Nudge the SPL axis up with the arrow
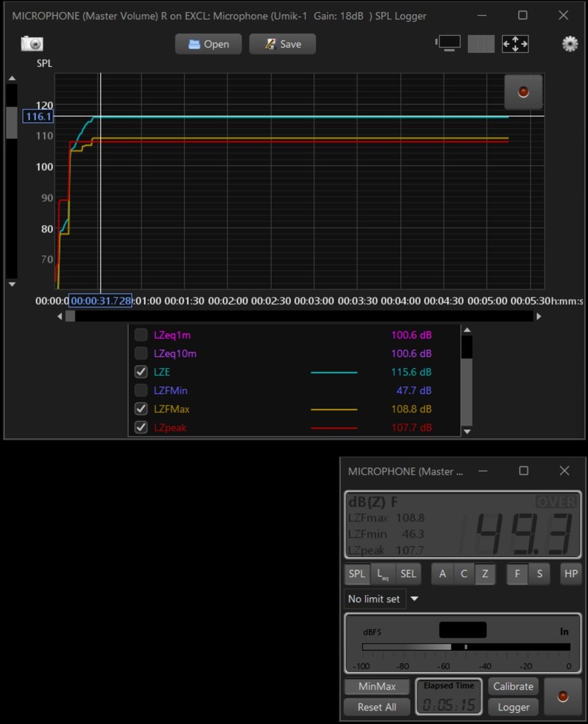Image resolution: width=588 pixels, height=724 pixels. 12,78
